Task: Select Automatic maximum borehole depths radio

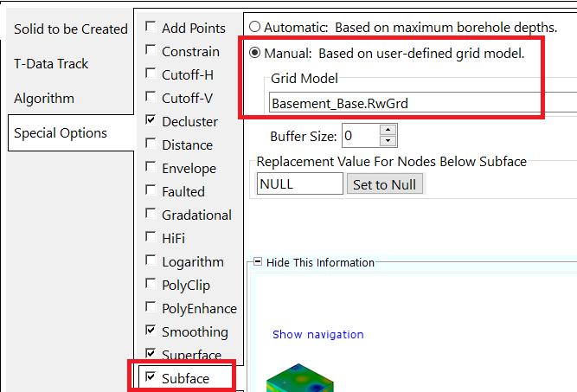Action: (255, 27)
